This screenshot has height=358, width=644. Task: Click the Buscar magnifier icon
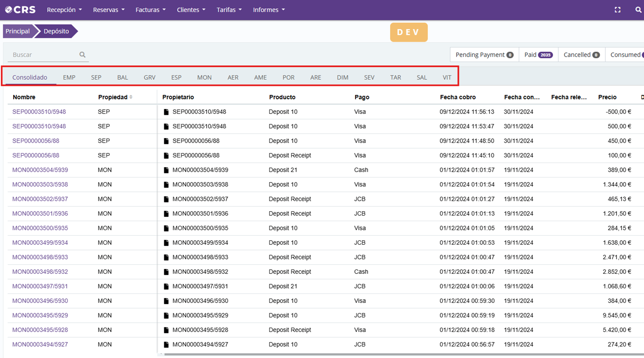pos(82,55)
